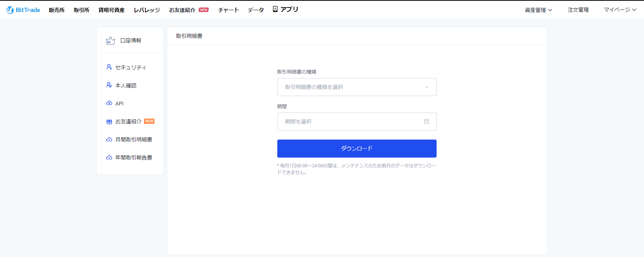Go to レバレッジ in the navigation bar
The width and height of the screenshot is (644, 257).
147,10
